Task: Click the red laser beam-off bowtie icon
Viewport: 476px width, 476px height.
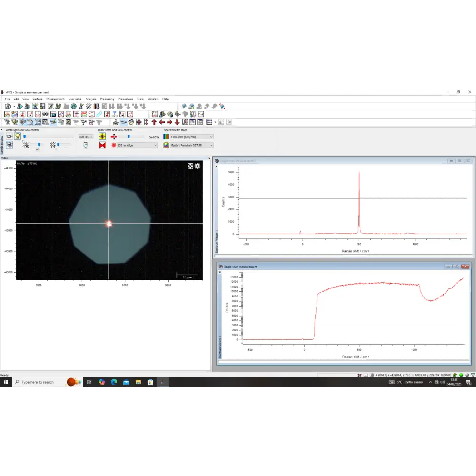Action: [x=102, y=146]
